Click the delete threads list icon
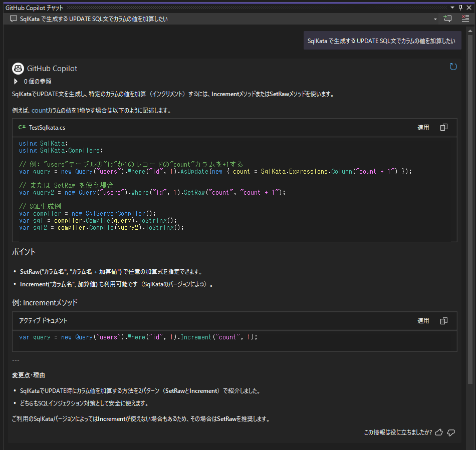The height and width of the screenshot is (450, 476). [465, 19]
